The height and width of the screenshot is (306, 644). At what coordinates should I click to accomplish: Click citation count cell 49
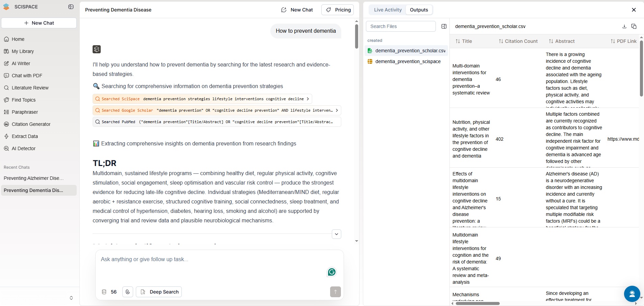coord(498,258)
